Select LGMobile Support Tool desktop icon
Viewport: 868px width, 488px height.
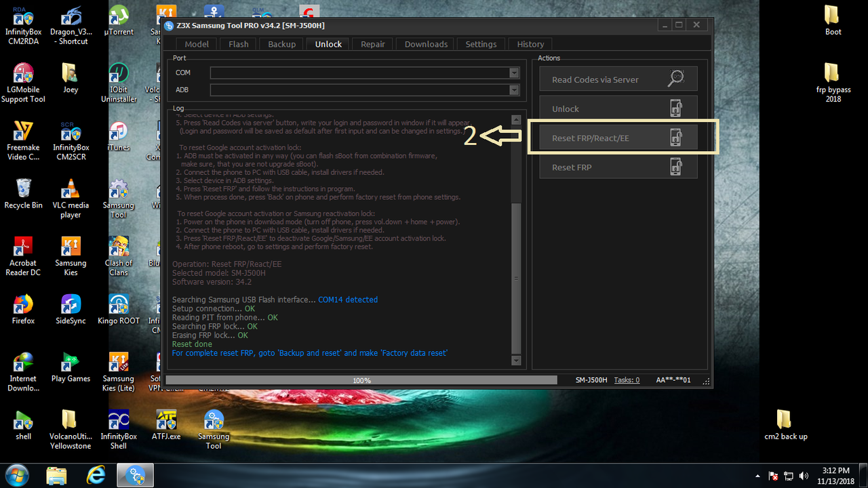coord(23,83)
